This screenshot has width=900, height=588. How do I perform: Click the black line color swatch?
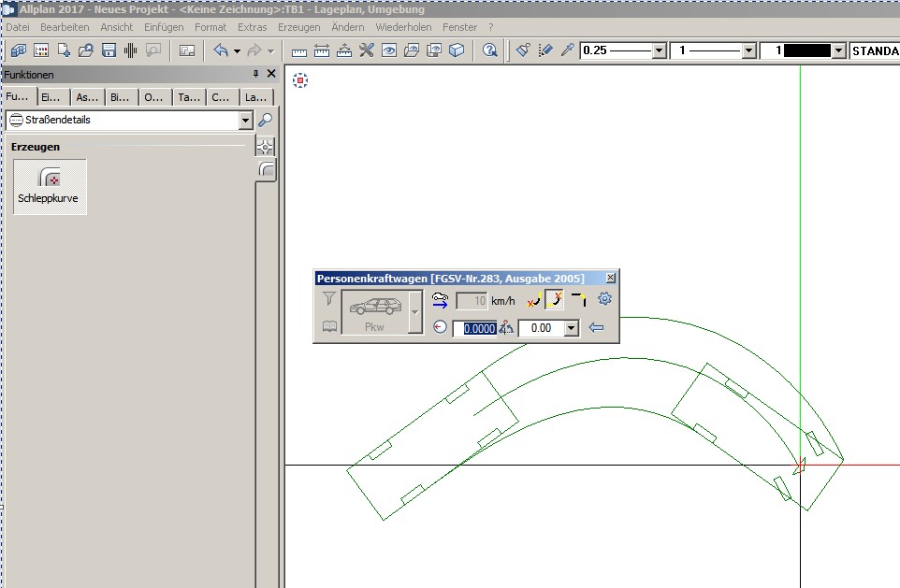coord(806,50)
